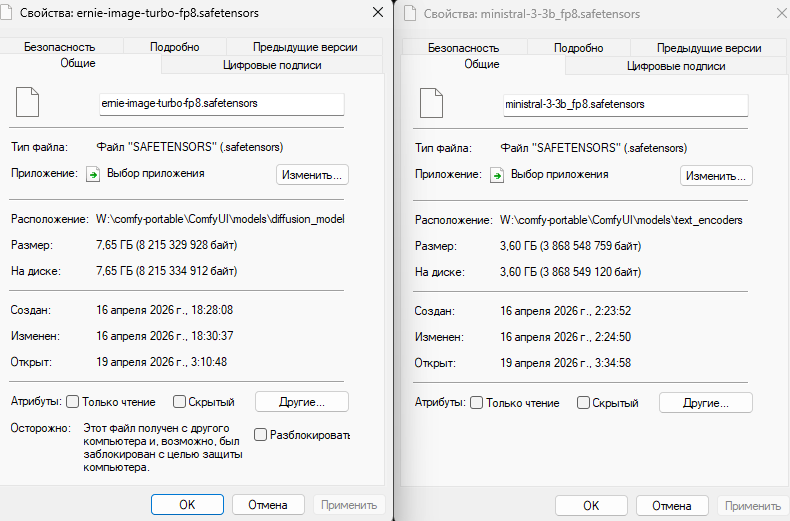The width and height of the screenshot is (790, 521).
Task: Open 'Безопасность' tab in ernie properties
Action: pos(59,47)
